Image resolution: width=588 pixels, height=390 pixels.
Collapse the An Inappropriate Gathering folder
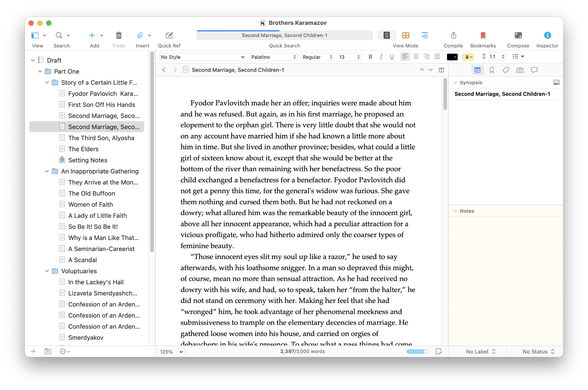[x=47, y=171]
